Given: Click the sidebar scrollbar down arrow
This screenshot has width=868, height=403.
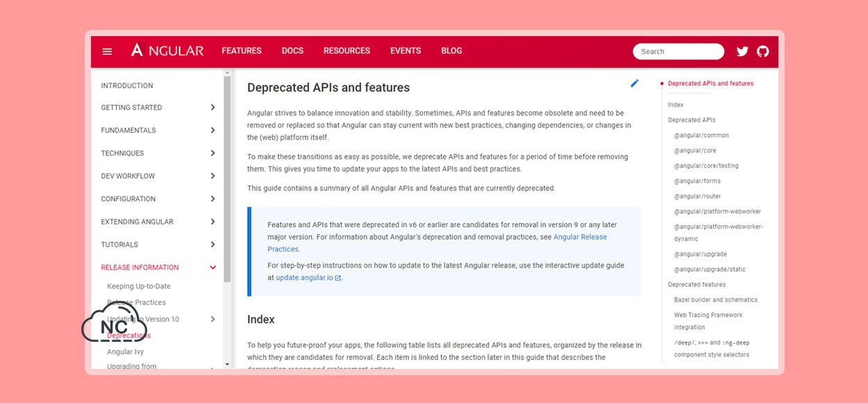Looking at the screenshot, I should click(x=227, y=364).
